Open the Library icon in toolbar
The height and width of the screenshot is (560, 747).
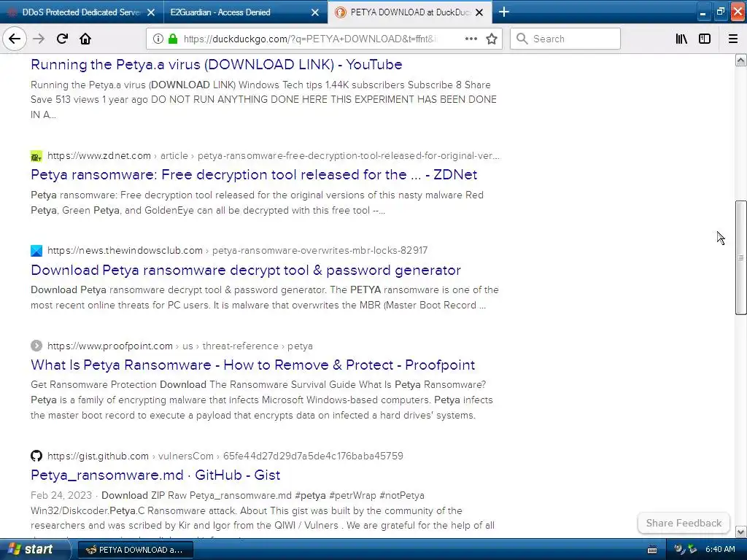(x=681, y=39)
